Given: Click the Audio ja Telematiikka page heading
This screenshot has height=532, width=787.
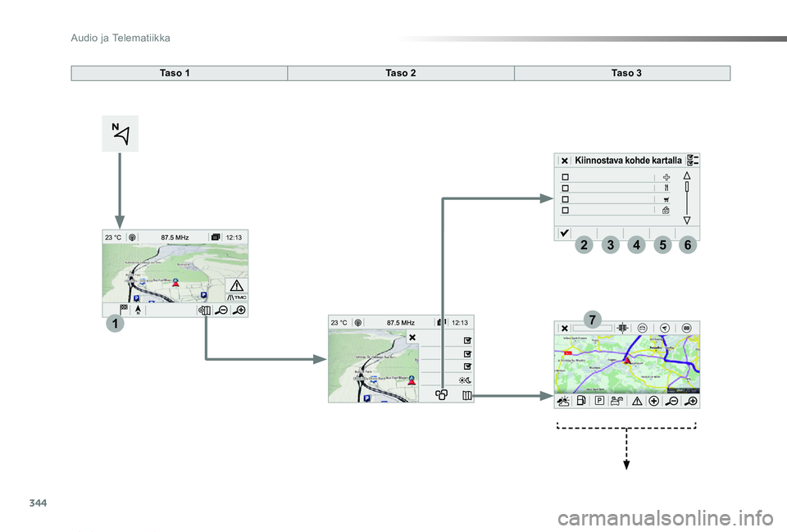Looking at the screenshot, I should point(121,39).
